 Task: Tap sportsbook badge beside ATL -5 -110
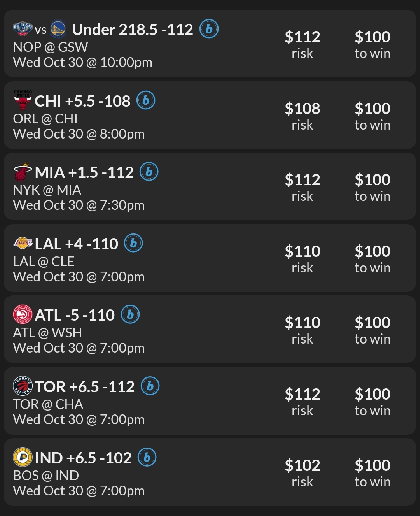pyautogui.click(x=130, y=315)
